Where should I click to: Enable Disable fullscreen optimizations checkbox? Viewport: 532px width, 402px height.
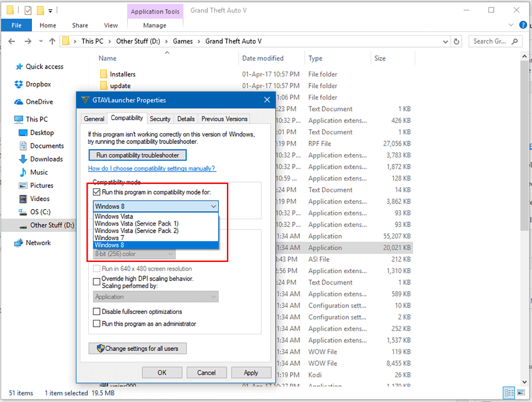point(97,312)
